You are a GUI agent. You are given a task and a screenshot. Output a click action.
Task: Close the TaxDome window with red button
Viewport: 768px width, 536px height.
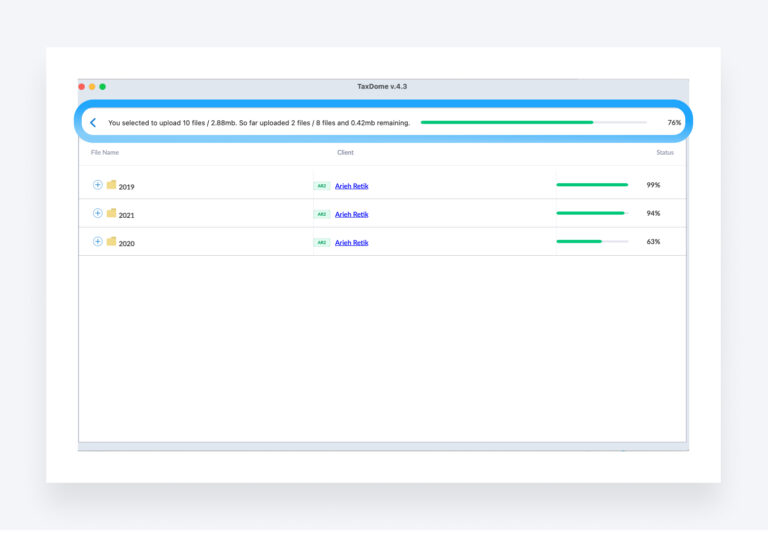pyautogui.click(x=82, y=87)
